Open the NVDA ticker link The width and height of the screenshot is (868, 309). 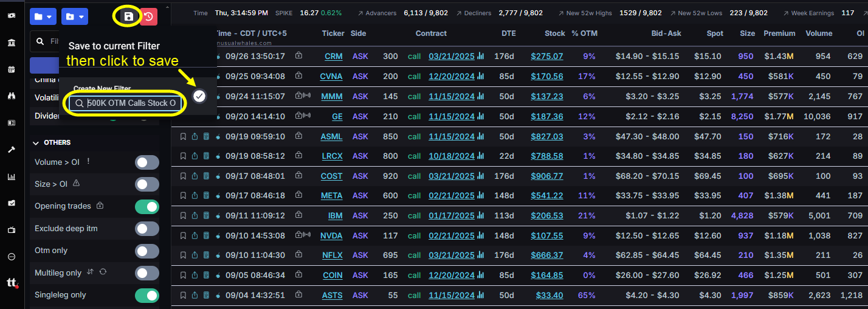[x=331, y=236]
